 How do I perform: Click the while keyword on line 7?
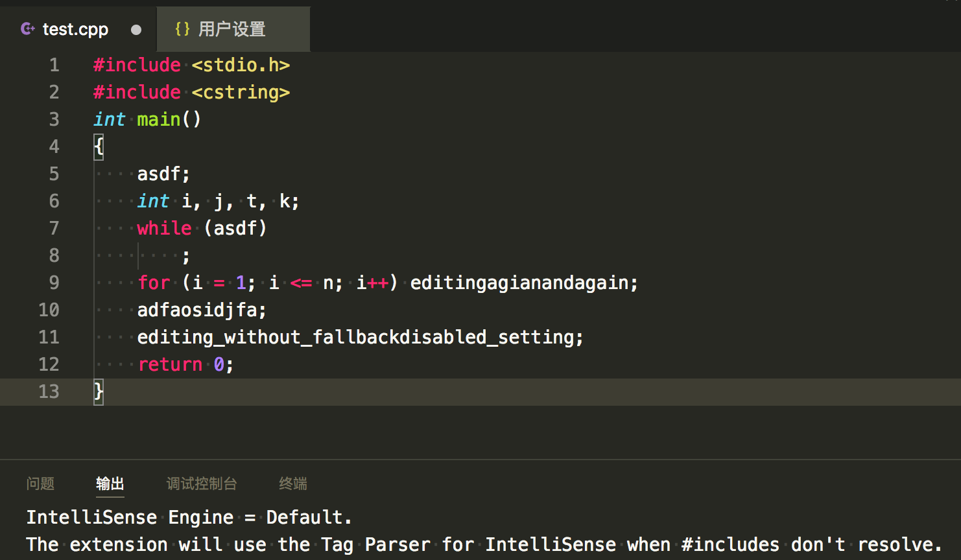(x=163, y=227)
